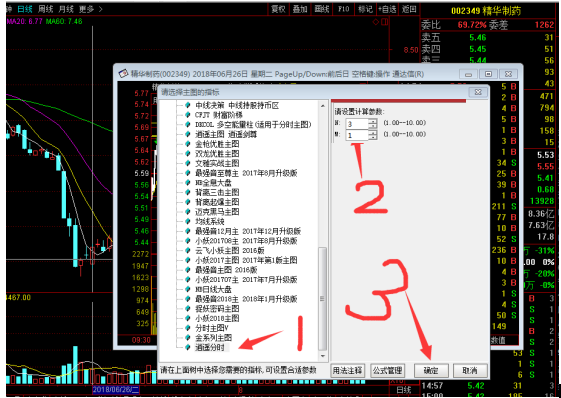Open F10 company info
The image size is (561, 398).
click(x=343, y=9)
